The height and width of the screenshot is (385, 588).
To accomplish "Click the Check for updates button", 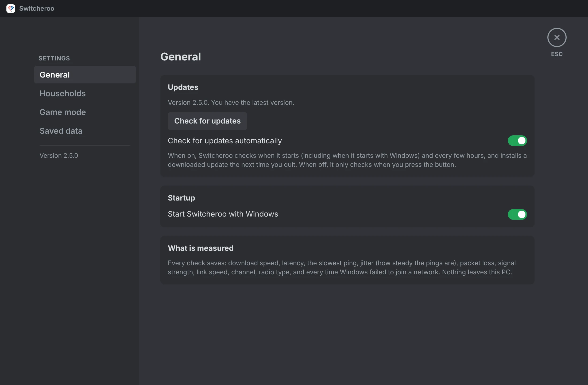I will [x=207, y=121].
